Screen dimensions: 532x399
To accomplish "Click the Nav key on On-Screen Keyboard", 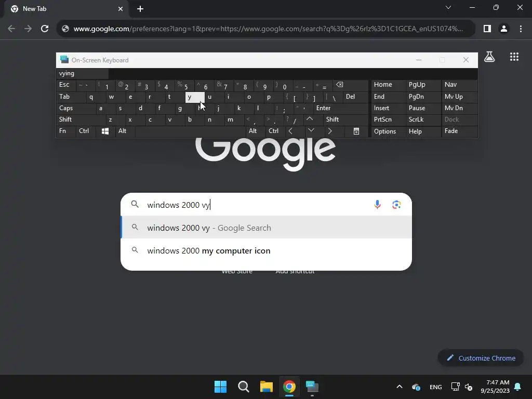I will pyautogui.click(x=459, y=85).
